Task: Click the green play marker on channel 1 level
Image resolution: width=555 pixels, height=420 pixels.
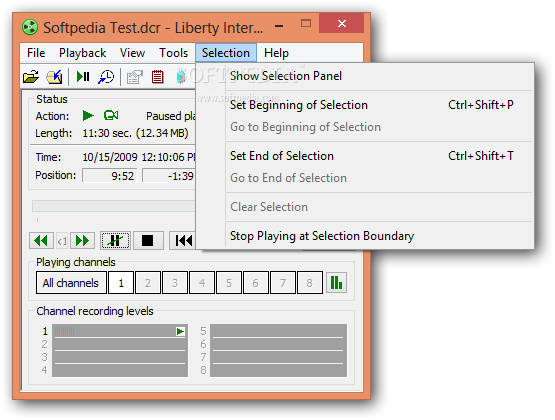Action: (180, 332)
